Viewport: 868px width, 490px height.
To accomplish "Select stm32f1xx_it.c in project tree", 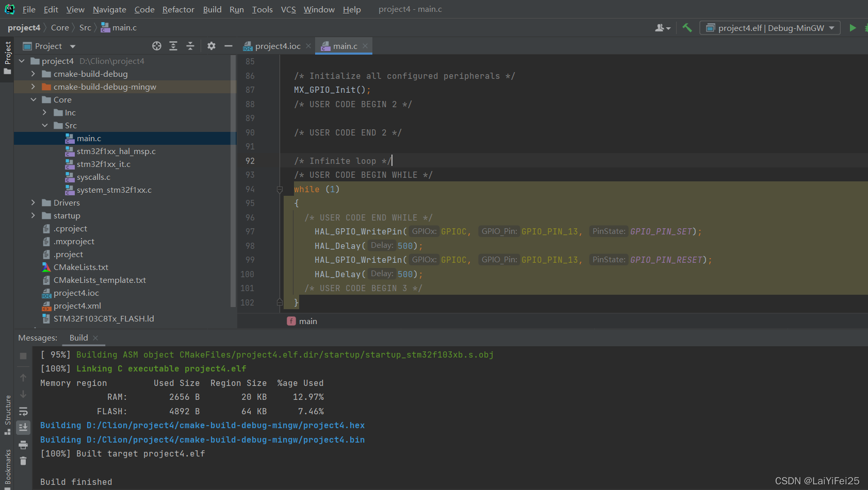I will coord(103,164).
